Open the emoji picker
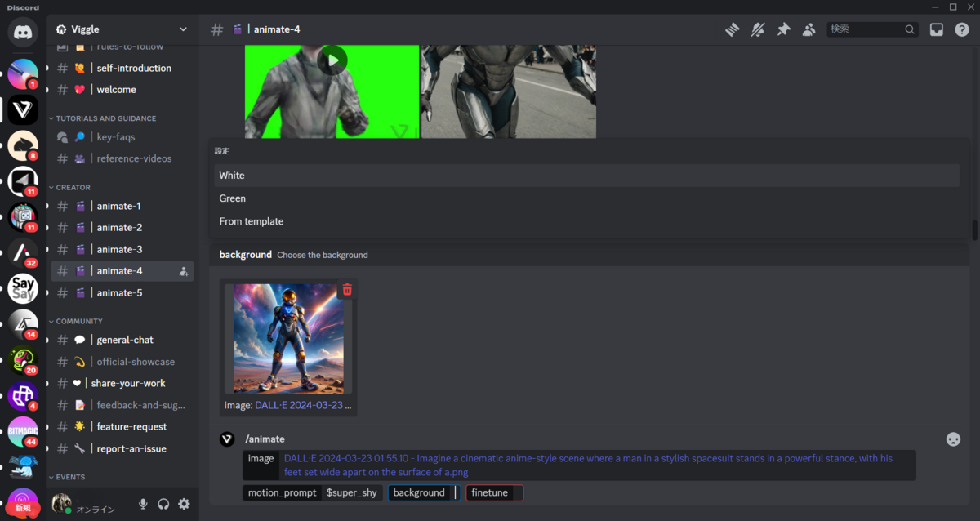Screen dimensions: 980x521 [953, 439]
